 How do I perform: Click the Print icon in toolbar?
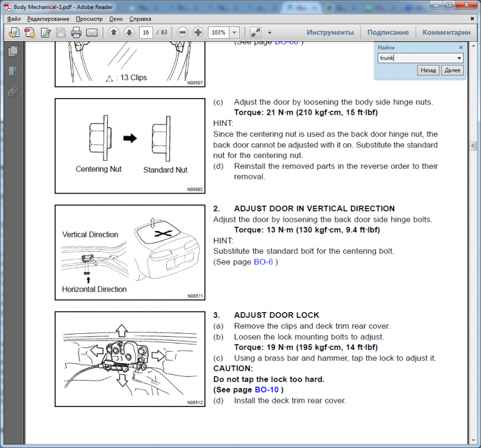click(x=76, y=32)
